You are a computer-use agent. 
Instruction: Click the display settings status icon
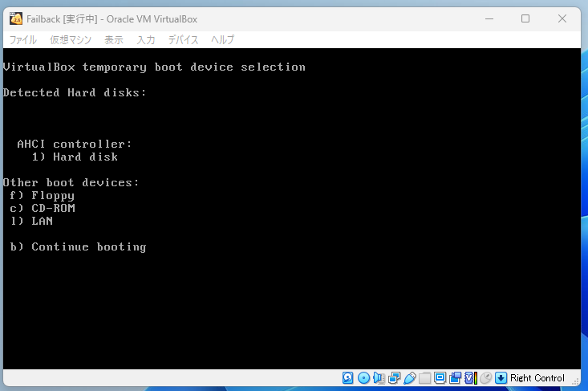(440, 378)
